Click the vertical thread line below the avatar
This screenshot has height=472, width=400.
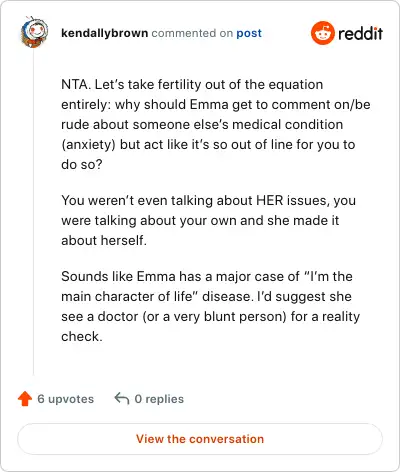click(x=33, y=212)
